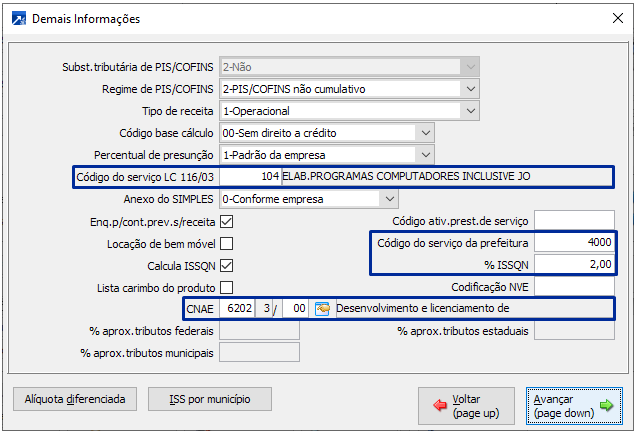This screenshot has height=435, width=637.
Task: Click % aprox.tributos municipais field
Action: pos(260,353)
